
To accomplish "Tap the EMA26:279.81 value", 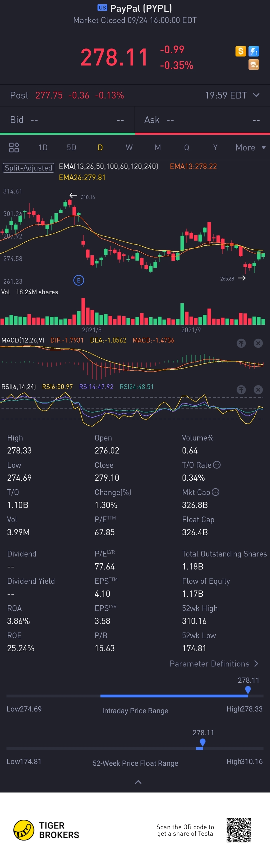I will click(82, 177).
